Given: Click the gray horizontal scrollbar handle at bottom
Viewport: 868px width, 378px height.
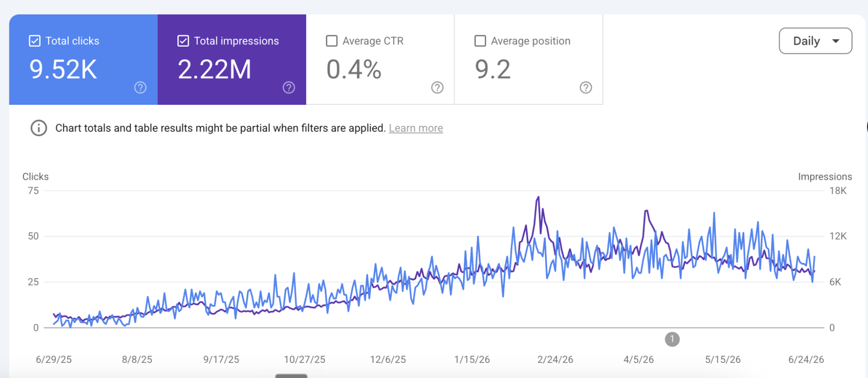Looking at the screenshot, I should (x=291, y=376).
